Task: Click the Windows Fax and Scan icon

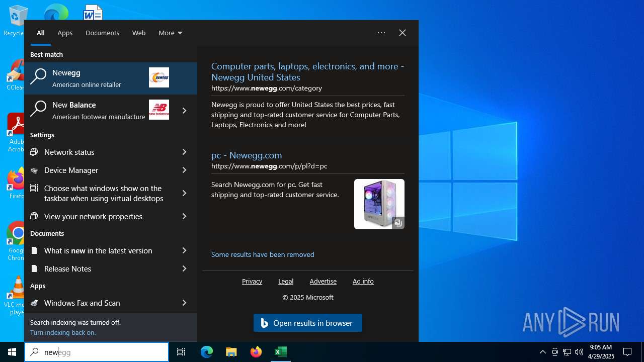Action: point(34,303)
